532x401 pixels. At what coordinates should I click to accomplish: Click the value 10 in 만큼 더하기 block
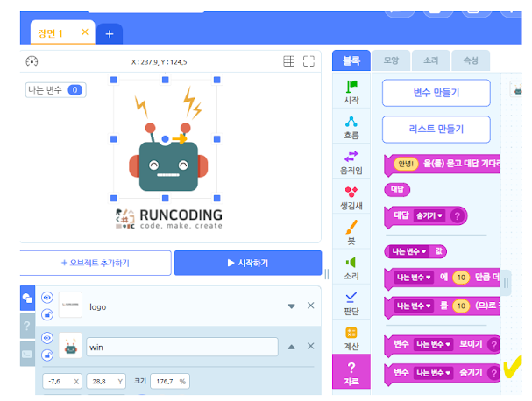(x=461, y=278)
